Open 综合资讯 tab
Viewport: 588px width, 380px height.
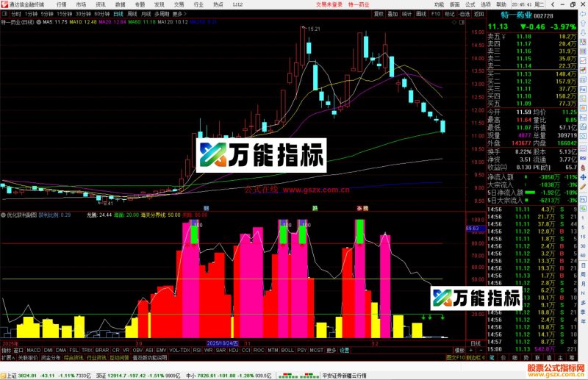[73, 357]
